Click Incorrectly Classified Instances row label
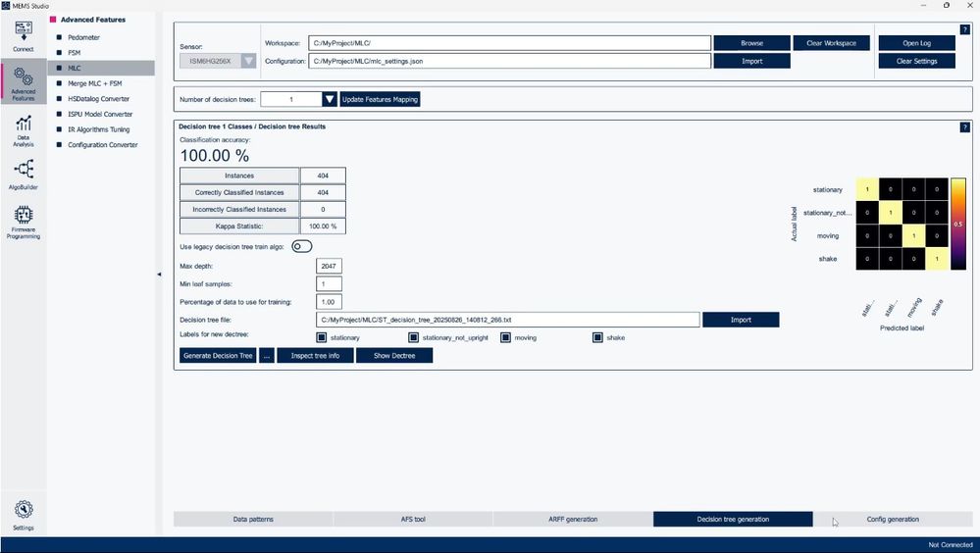This screenshot has width=980, height=553. tap(239, 209)
